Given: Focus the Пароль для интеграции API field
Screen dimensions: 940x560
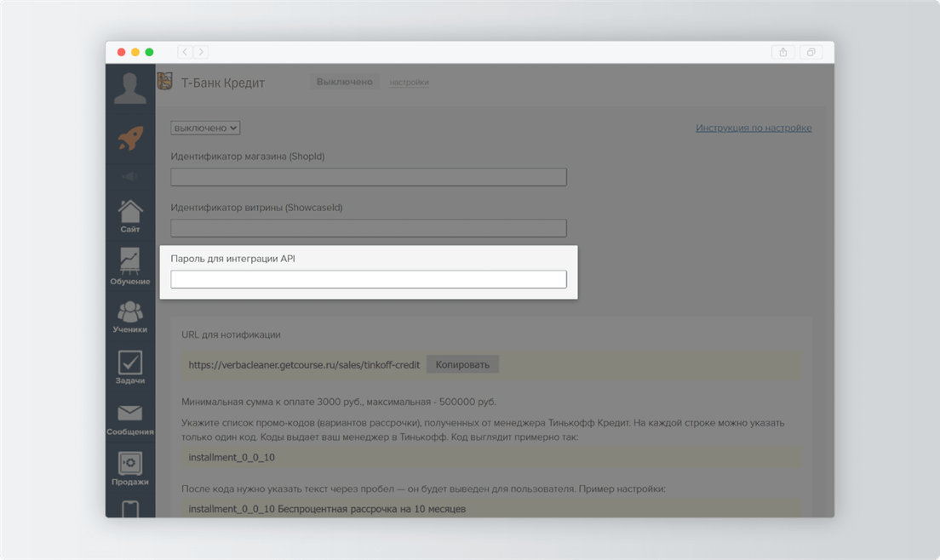Looking at the screenshot, I should click(x=368, y=279).
